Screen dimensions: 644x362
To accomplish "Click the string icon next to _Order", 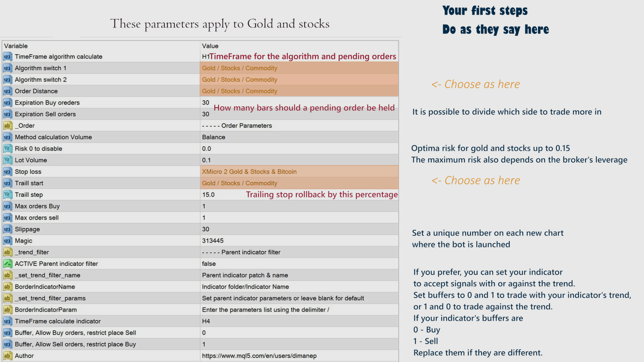I will (x=7, y=126).
